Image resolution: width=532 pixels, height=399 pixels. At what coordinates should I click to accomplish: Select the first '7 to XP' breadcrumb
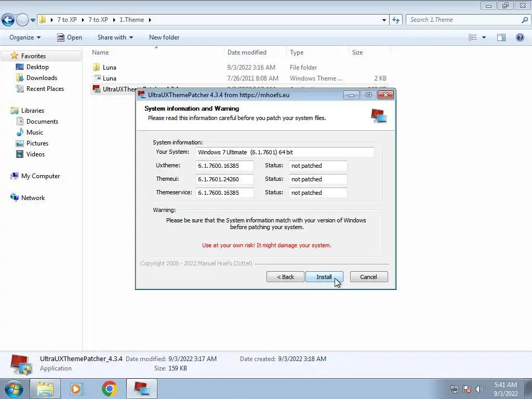coord(67,20)
